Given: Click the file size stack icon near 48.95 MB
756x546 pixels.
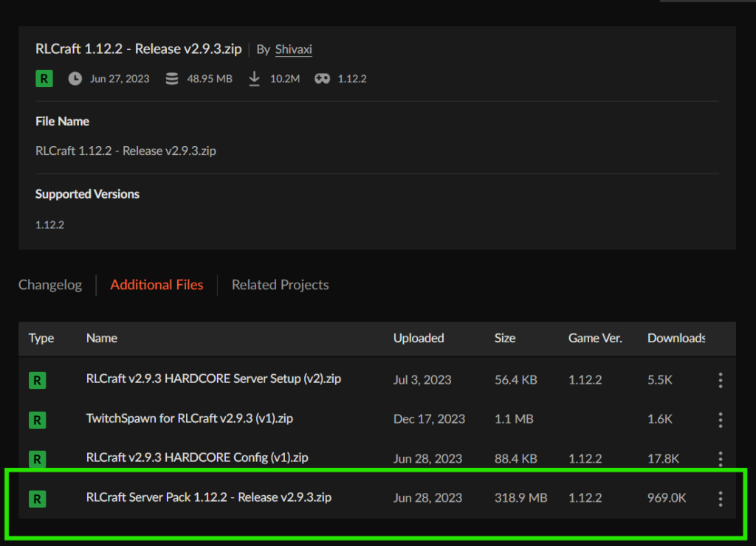Looking at the screenshot, I should (x=172, y=78).
